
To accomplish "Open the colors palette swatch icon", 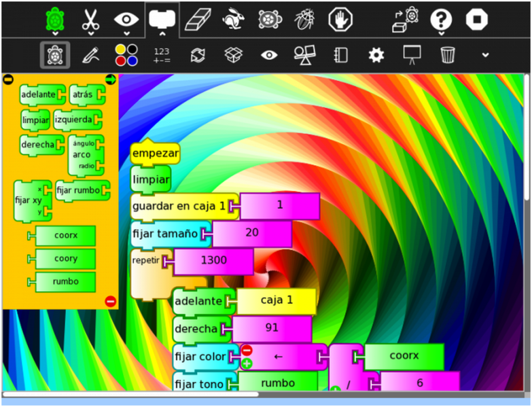I will tap(126, 55).
